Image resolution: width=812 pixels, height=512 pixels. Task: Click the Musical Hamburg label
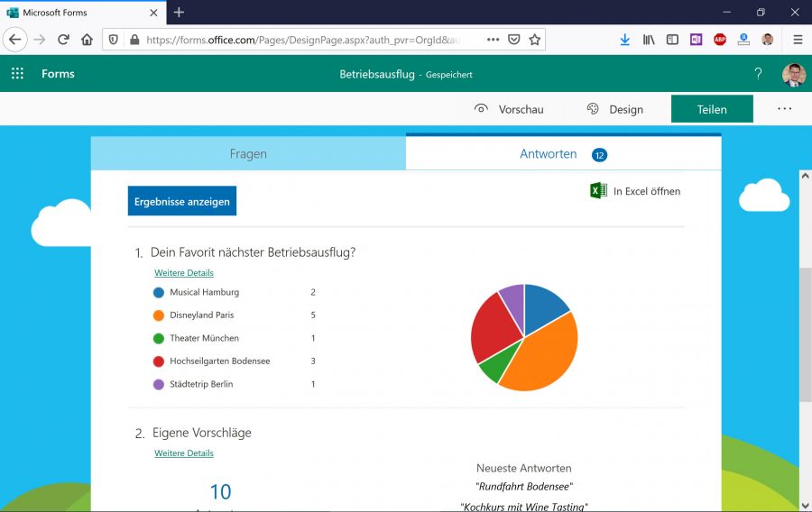205,292
